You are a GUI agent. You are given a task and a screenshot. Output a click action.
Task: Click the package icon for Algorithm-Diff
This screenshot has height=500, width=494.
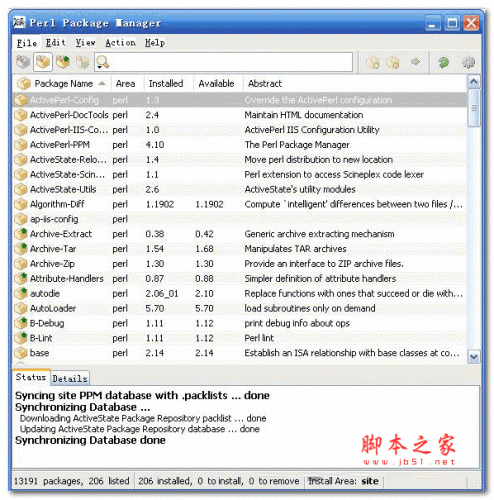(x=21, y=204)
